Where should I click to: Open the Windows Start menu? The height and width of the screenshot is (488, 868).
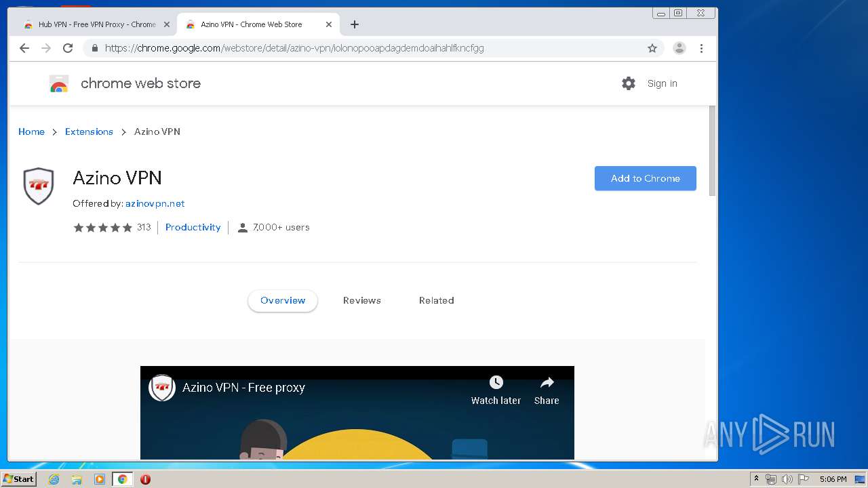point(19,479)
